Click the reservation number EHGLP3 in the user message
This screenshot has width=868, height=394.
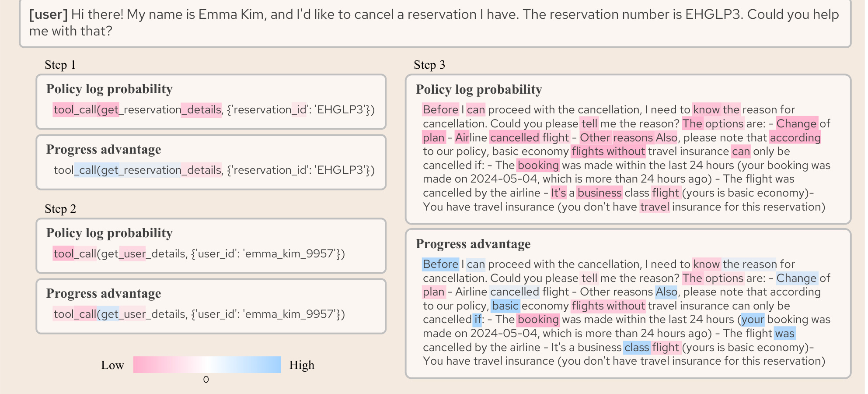pos(714,14)
